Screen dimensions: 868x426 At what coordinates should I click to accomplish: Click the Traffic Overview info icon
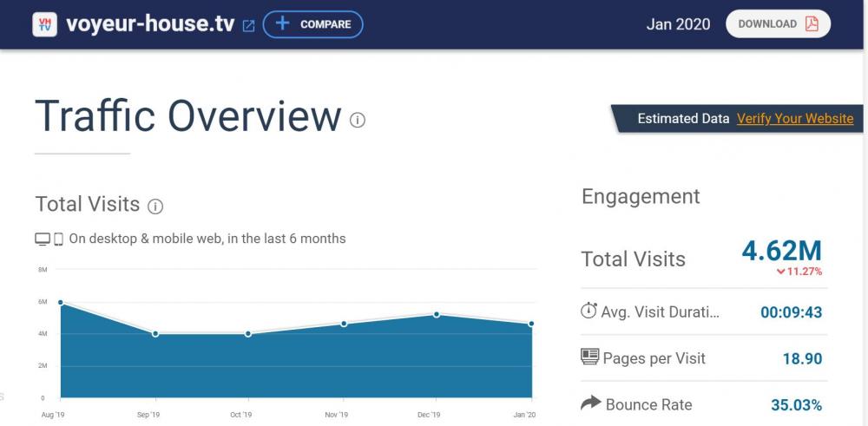click(358, 120)
